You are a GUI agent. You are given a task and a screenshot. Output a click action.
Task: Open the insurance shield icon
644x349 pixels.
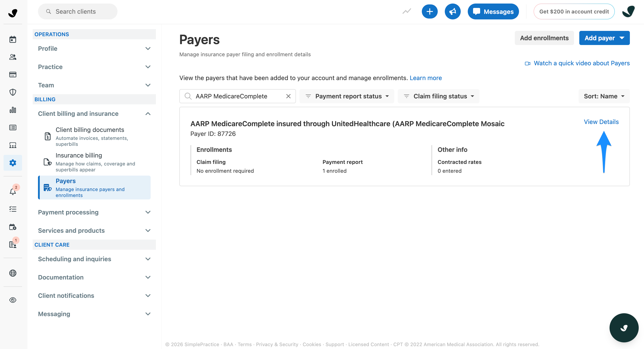point(13,92)
